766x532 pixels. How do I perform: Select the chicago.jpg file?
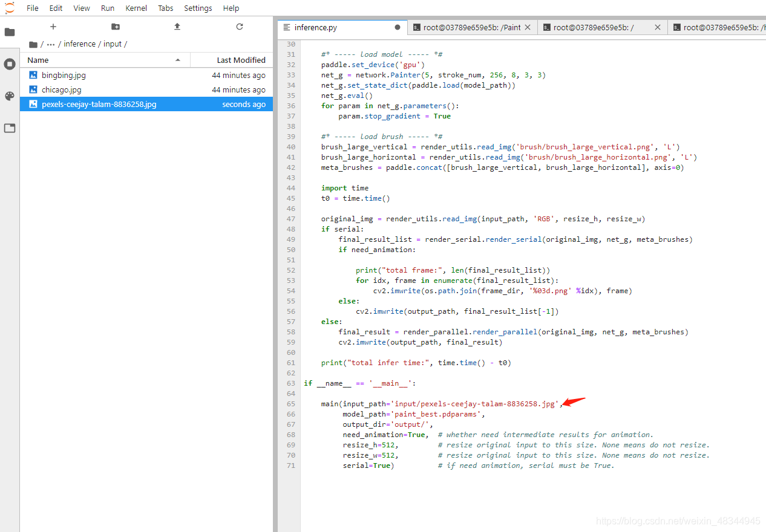[x=61, y=89]
